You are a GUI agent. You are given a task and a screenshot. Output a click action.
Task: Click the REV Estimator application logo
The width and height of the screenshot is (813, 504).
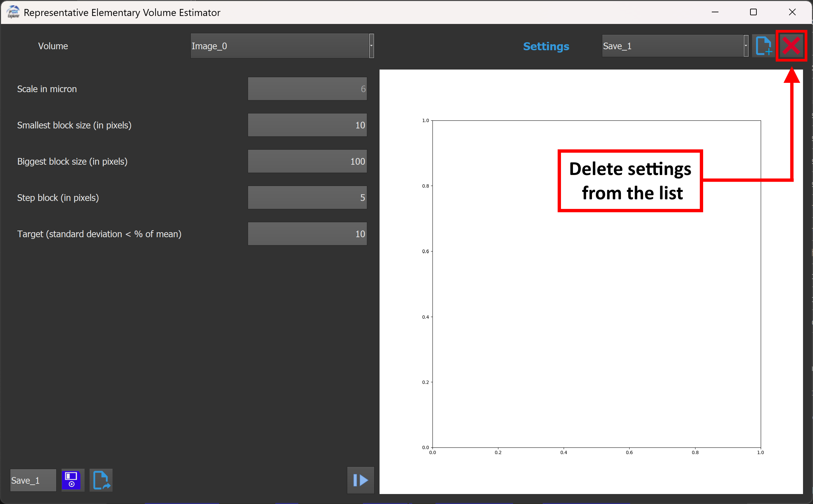[x=13, y=12]
